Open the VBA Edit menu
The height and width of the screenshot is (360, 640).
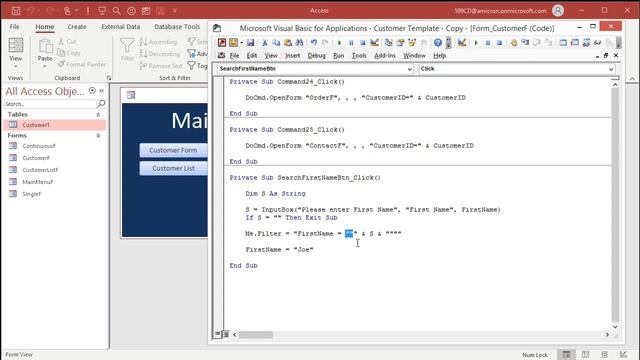pos(252,56)
